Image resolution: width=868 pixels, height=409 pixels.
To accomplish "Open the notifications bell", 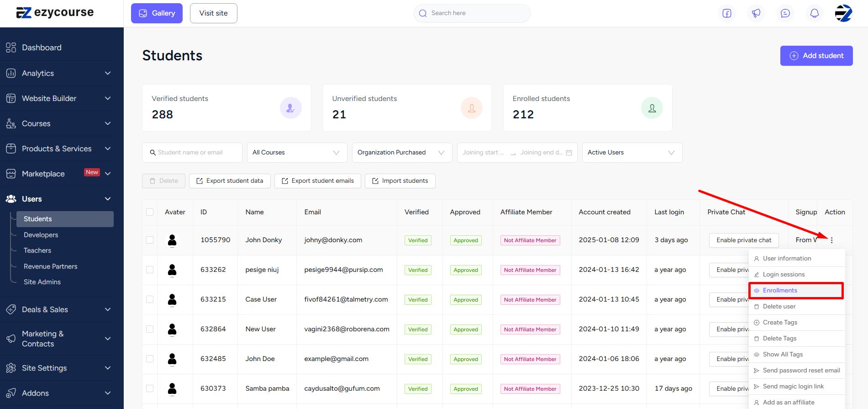I will point(815,13).
